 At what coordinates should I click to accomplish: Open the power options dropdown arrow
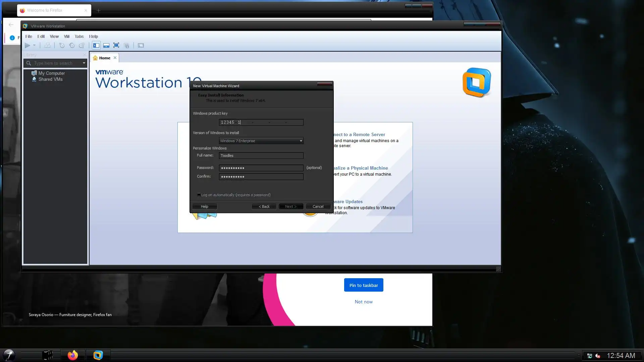click(34, 45)
